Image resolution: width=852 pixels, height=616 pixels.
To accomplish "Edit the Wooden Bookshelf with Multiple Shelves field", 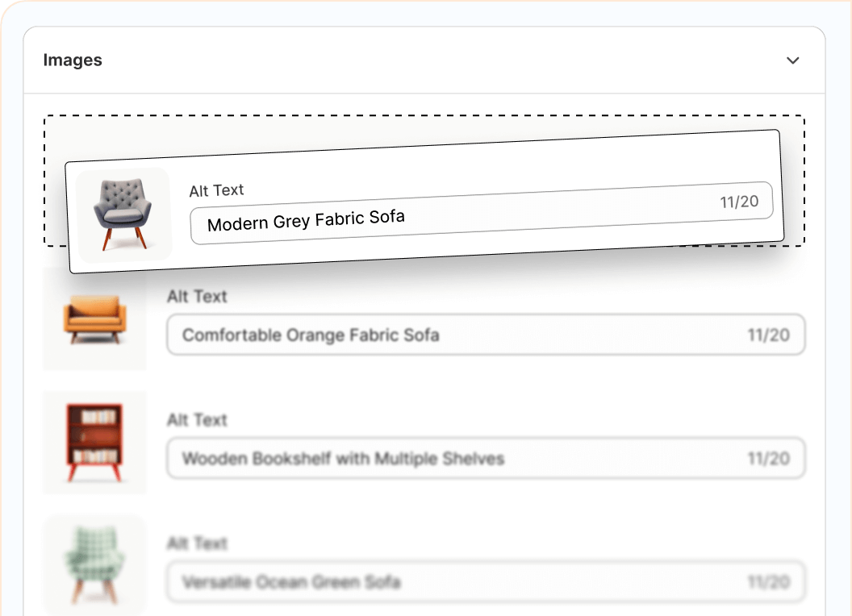I will click(452, 459).
